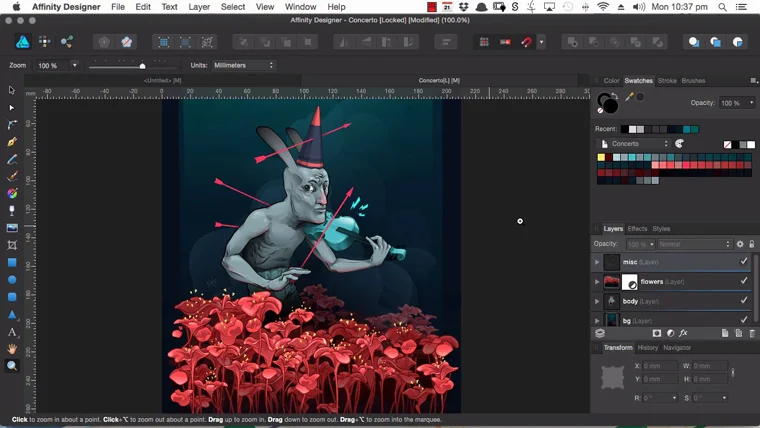Switch to the History tab
This screenshot has width=760, height=428.
tap(648, 348)
